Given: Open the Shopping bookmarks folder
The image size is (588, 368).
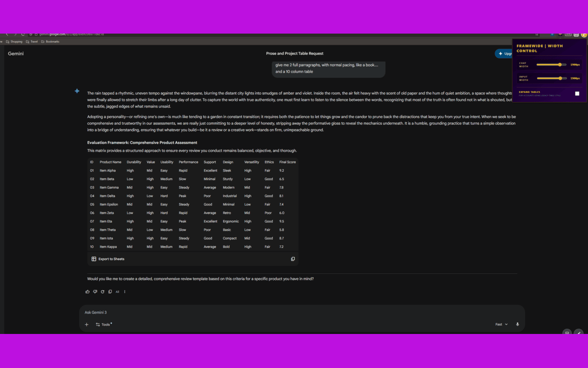Looking at the screenshot, I should tap(16, 41).
